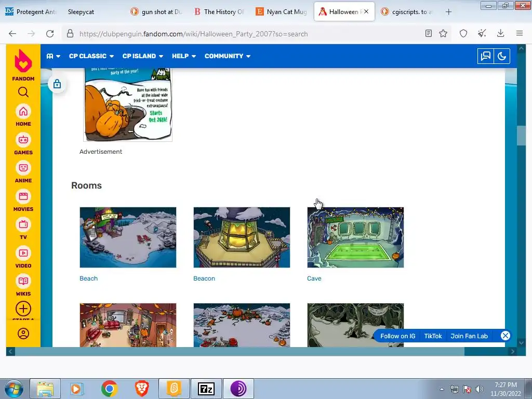Expand the wiki explore dropdown

[x=54, y=56]
